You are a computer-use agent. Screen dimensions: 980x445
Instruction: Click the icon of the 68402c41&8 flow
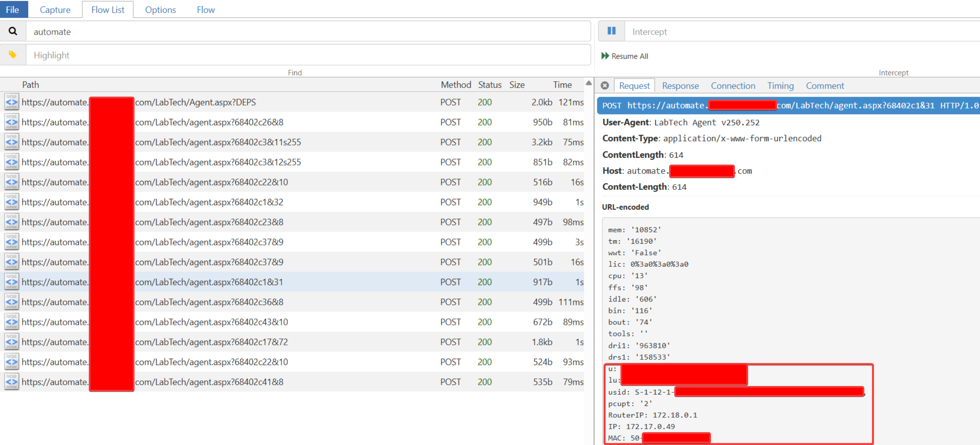[12, 382]
